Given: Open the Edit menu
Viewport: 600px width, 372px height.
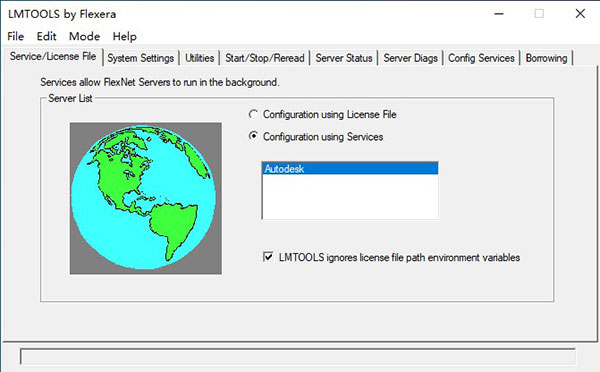Looking at the screenshot, I should pyautogui.click(x=46, y=36).
